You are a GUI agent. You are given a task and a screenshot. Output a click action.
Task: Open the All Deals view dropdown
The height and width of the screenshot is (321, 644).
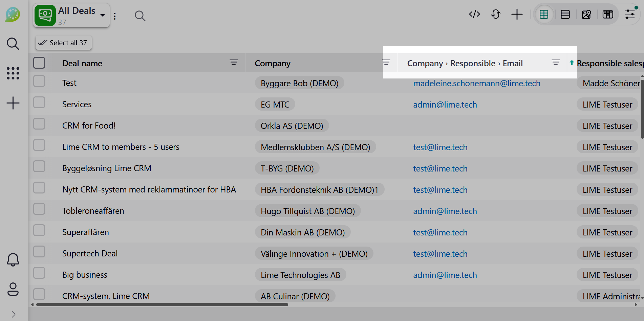[x=103, y=15]
